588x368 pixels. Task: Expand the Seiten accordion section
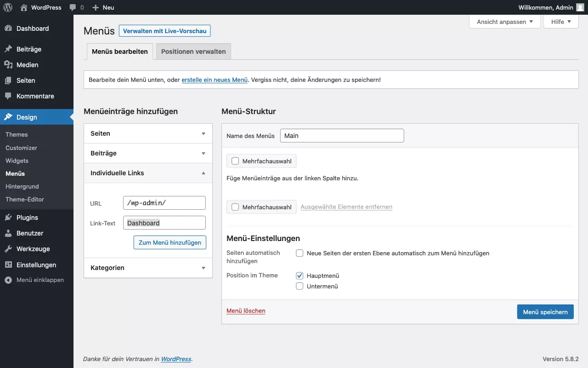148,133
